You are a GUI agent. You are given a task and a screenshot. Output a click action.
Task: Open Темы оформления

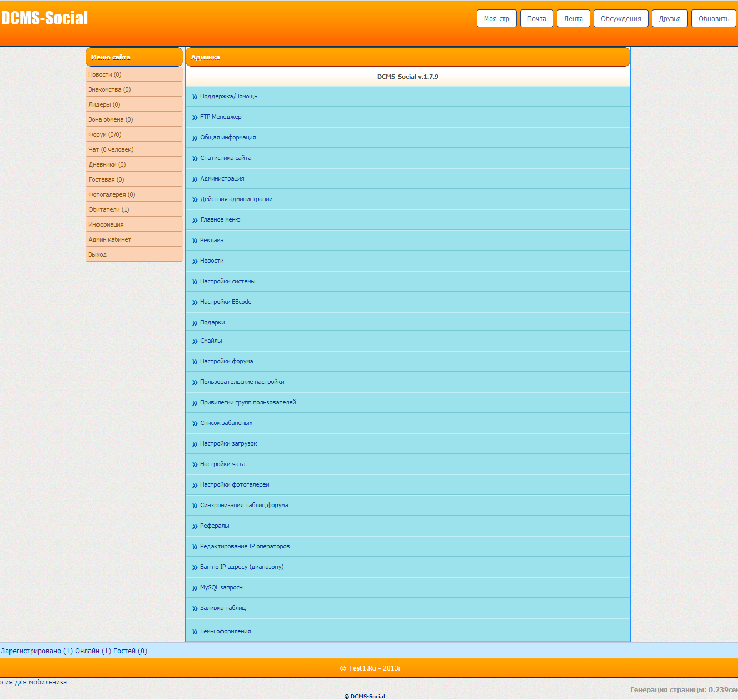(226, 631)
